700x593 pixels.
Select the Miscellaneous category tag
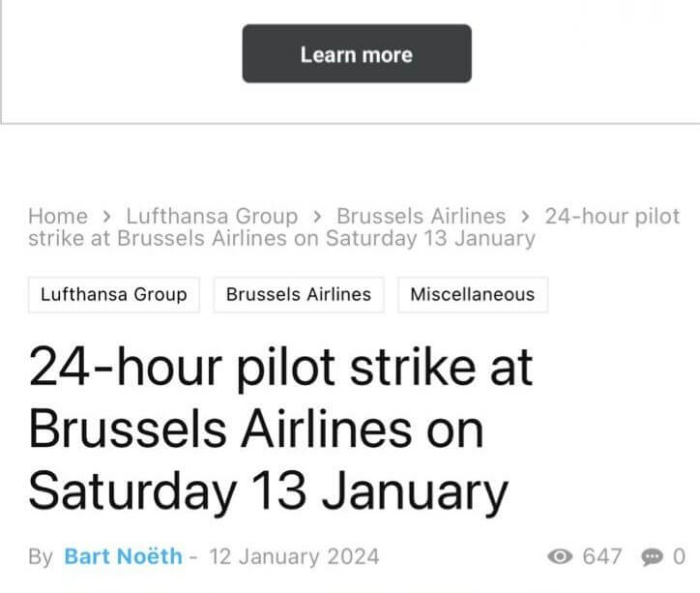473,295
